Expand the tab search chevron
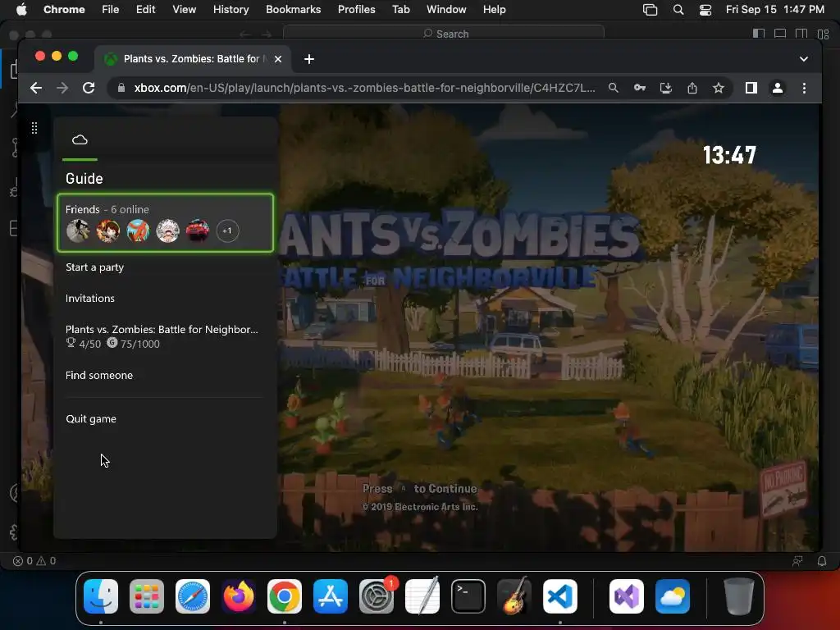This screenshot has height=630, width=840. [804, 59]
